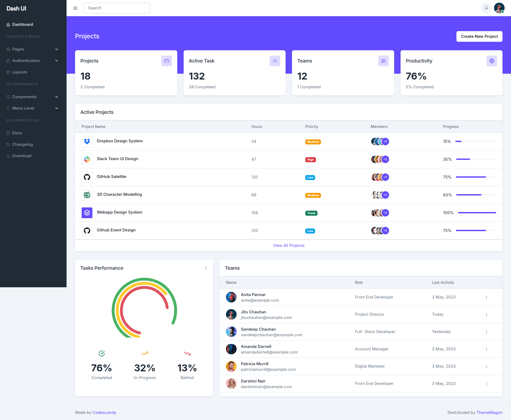Click Anita Parmar's avatar photo
Viewport: 511px width, 420px height.
[231, 297]
